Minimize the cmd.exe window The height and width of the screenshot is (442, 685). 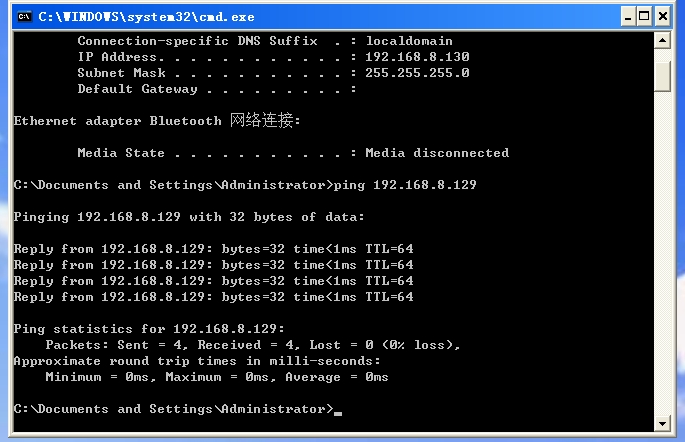626,16
